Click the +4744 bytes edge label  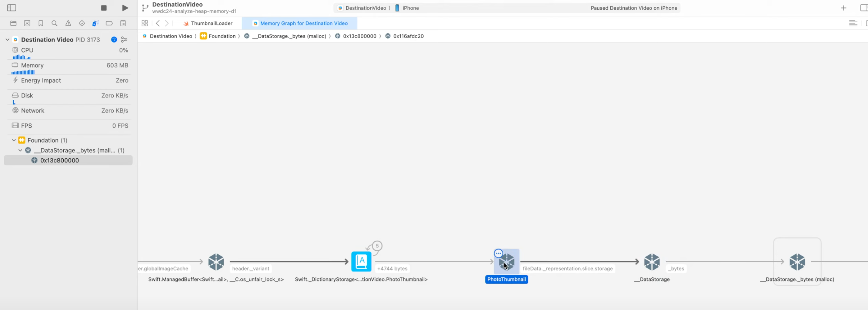coord(392,268)
